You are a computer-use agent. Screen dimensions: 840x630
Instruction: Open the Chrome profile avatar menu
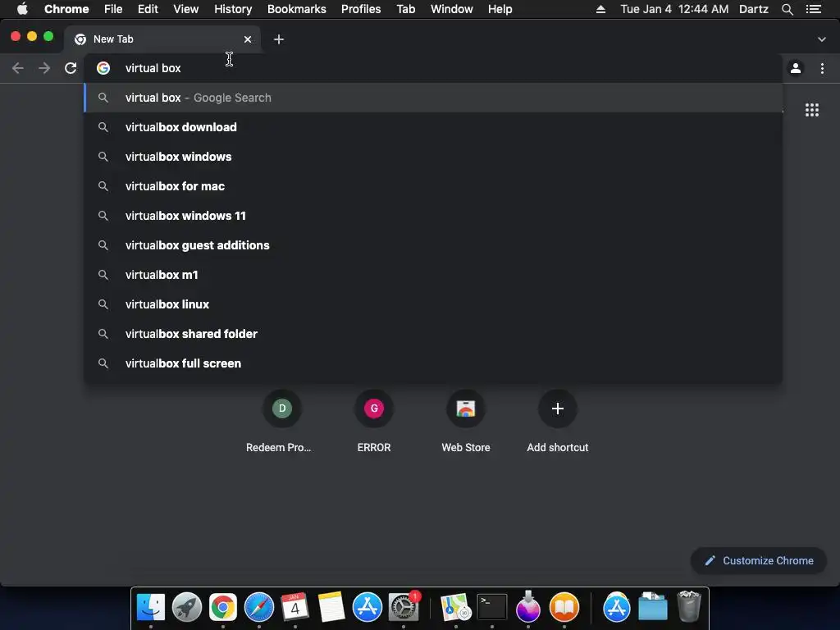pyautogui.click(x=796, y=68)
